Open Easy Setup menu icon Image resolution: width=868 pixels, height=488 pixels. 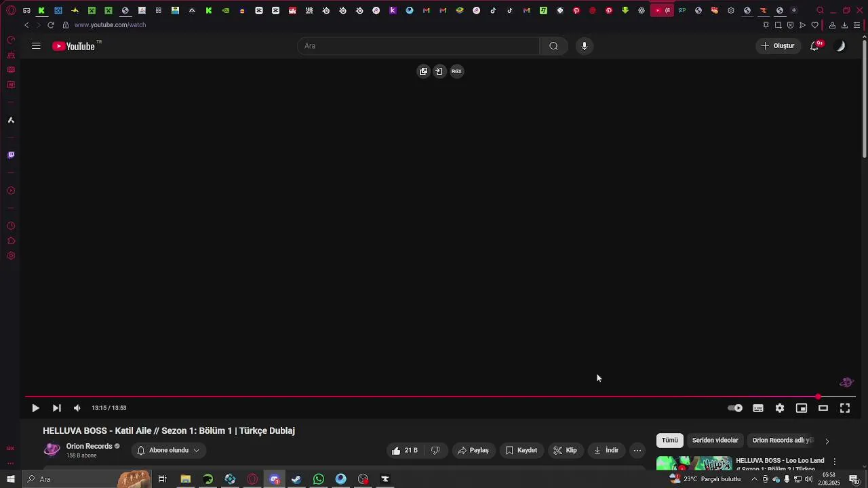(857, 25)
